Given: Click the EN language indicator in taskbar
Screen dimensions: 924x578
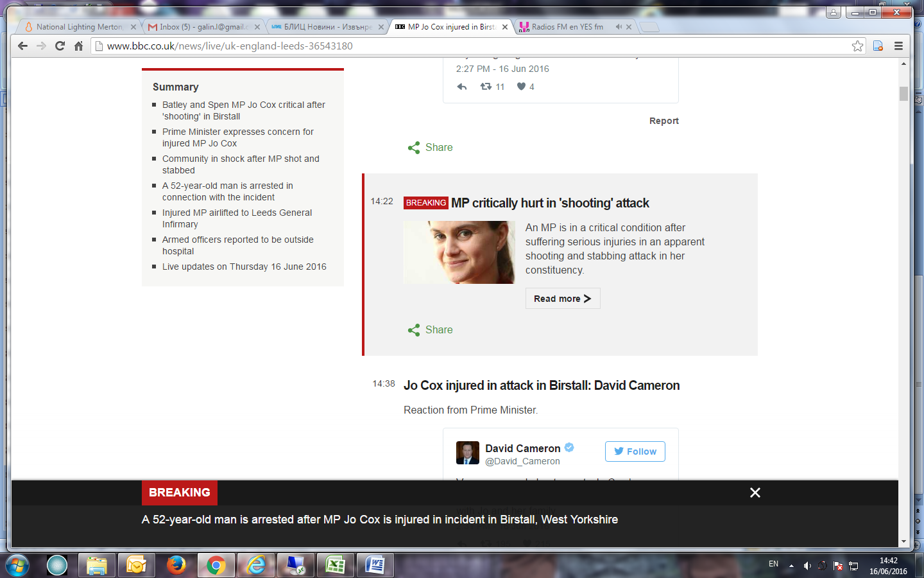Looking at the screenshot, I should pyautogui.click(x=773, y=564).
